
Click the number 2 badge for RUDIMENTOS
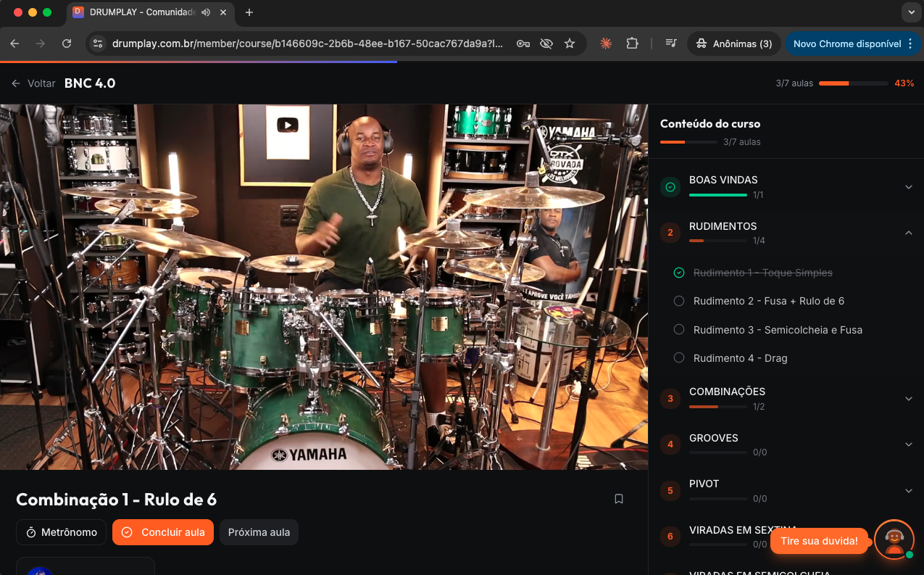(670, 233)
